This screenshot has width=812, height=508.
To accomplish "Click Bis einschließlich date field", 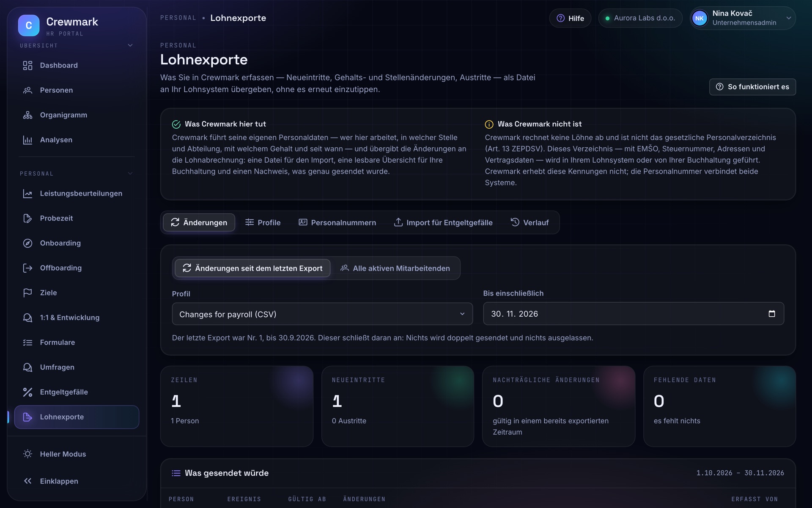I will [634, 314].
